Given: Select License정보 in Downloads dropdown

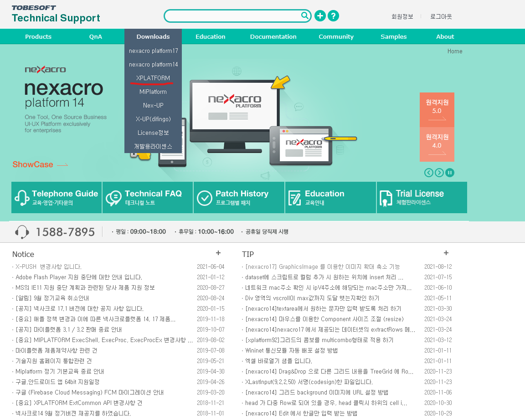Looking at the screenshot, I should click(x=153, y=133).
